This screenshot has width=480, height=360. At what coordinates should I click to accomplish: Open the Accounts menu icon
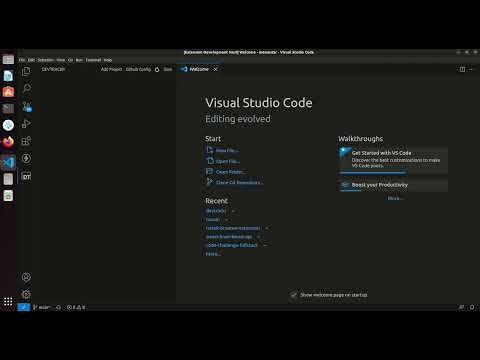point(26,277)
